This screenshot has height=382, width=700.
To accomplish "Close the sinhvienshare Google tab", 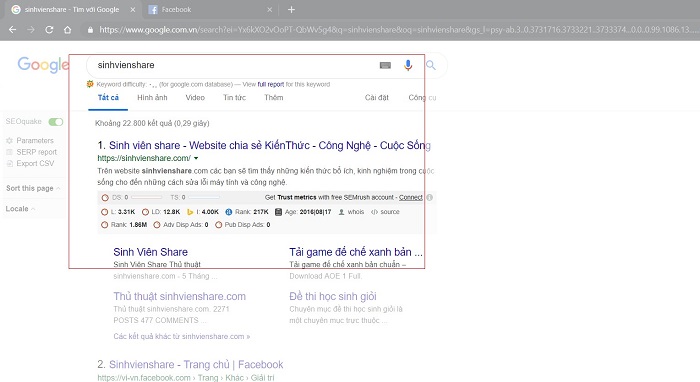I will coord(133,9).
